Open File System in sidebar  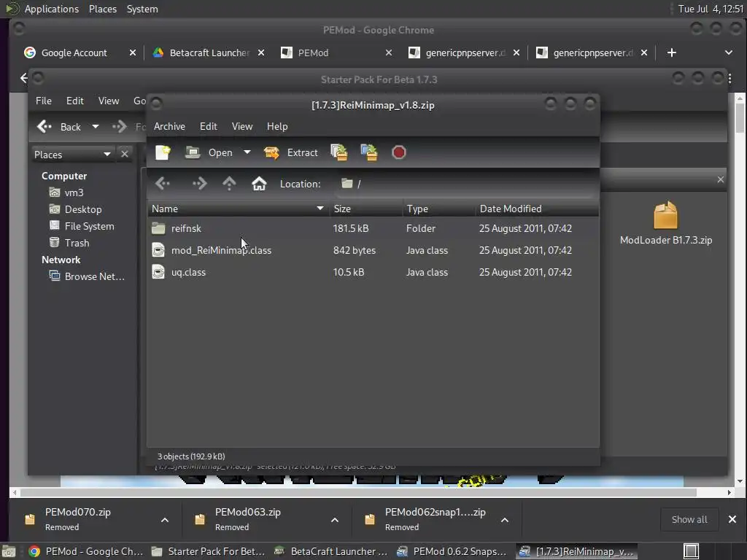pyautogui.click(x=82, y=226)
